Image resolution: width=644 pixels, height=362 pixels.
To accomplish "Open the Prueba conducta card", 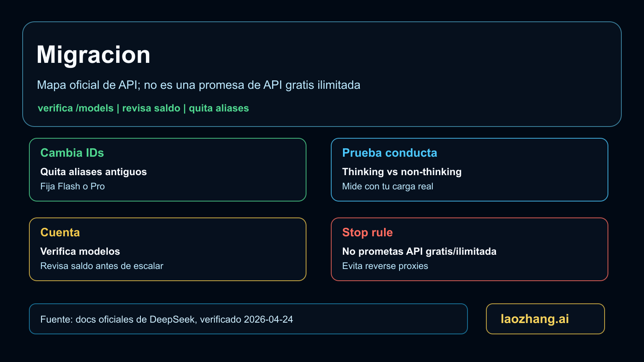I will pos(470,170).
